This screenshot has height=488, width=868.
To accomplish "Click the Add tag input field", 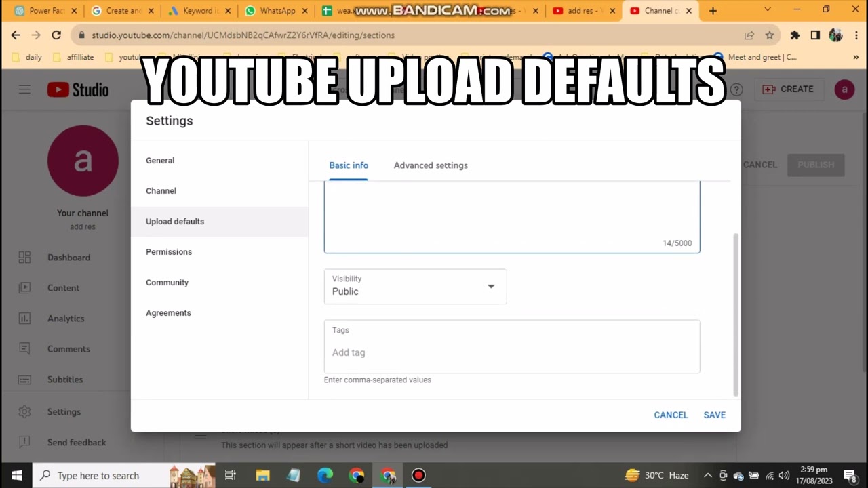I will [x=512, y=352].
